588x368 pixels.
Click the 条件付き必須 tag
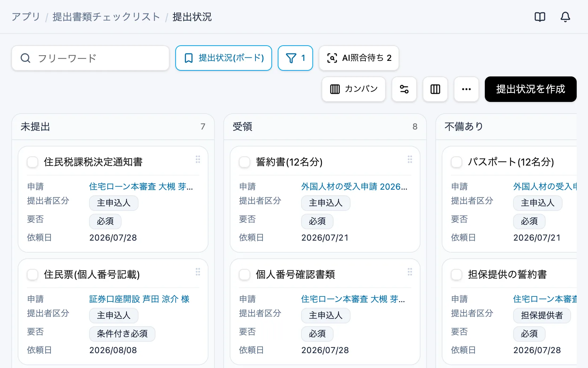122,334
